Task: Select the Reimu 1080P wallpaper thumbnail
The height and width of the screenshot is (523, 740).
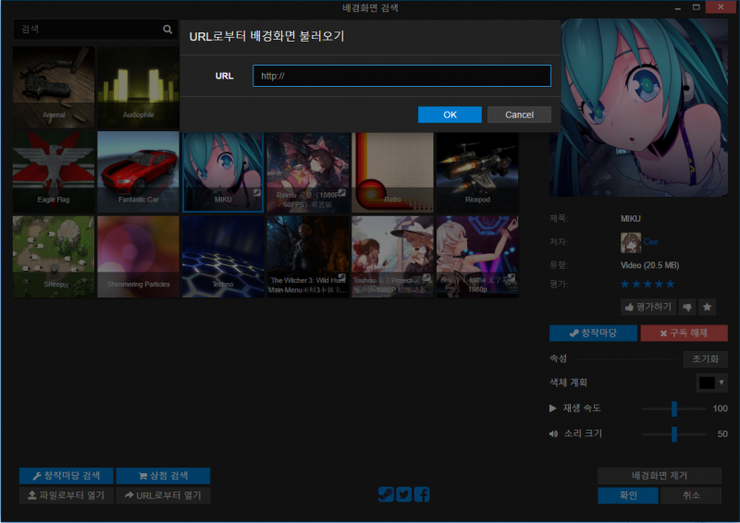Action: (308, 172)
